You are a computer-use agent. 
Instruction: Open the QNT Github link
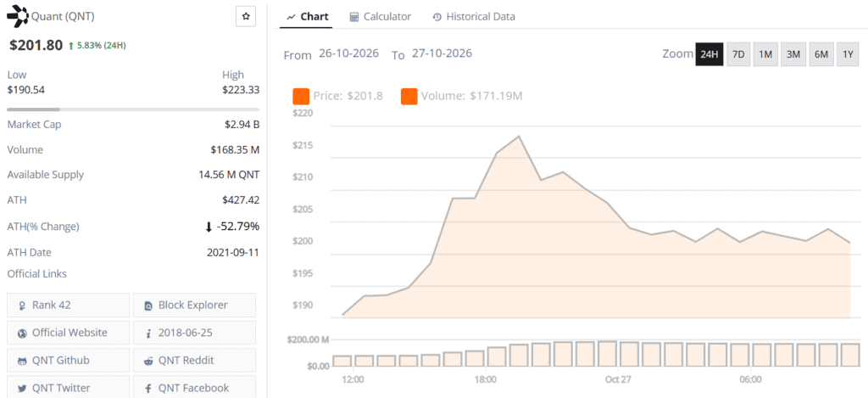pos(68,361)
